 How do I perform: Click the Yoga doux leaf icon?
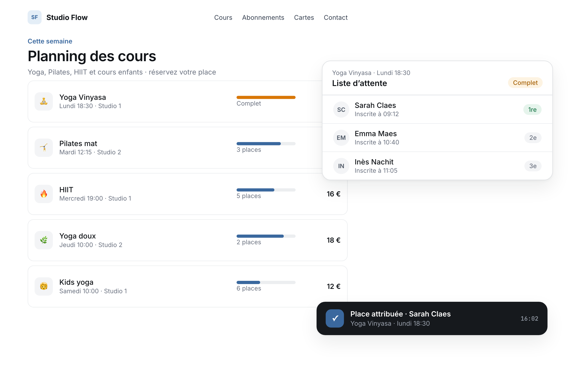(44, 240)
